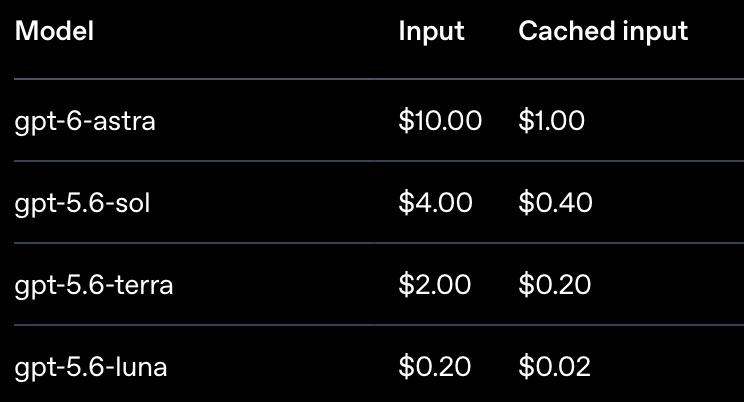Viewport: 744px width, 402px height.
Task: Click the $1.00 cached input price
Action: tap(551, 121)
